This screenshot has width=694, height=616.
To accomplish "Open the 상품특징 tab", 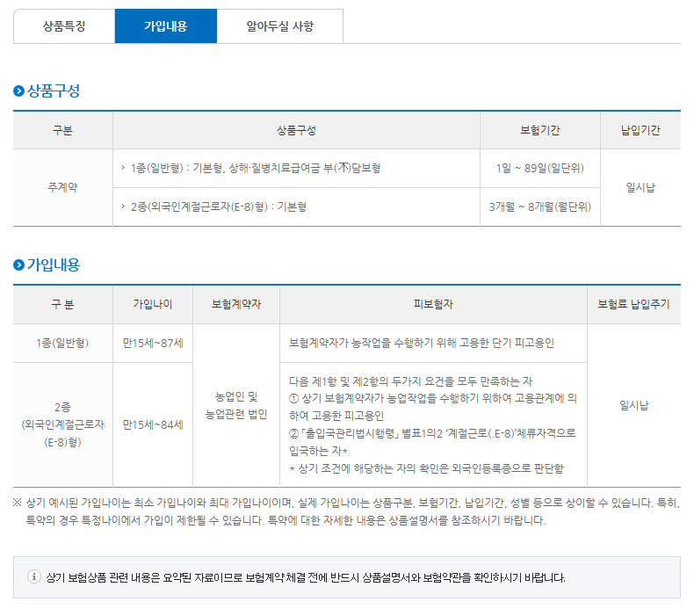I will point(64,26).
